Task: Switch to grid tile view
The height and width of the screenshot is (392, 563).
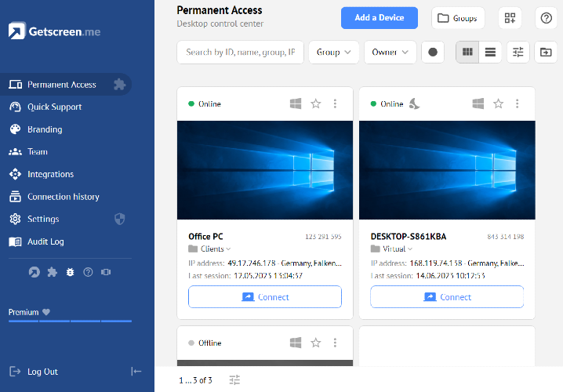Action: pos(467,52)
